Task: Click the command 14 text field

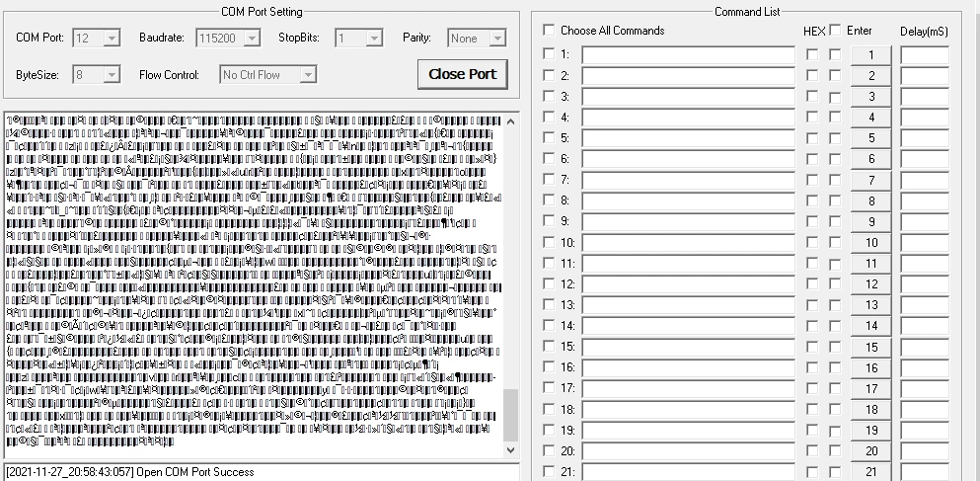Action: (688, 326)
